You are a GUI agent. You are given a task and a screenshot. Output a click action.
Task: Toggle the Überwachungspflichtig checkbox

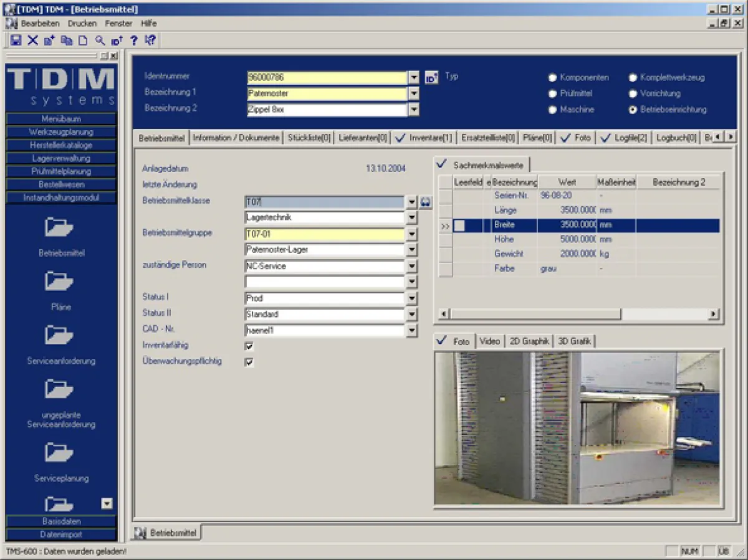[x=249, y=363]
